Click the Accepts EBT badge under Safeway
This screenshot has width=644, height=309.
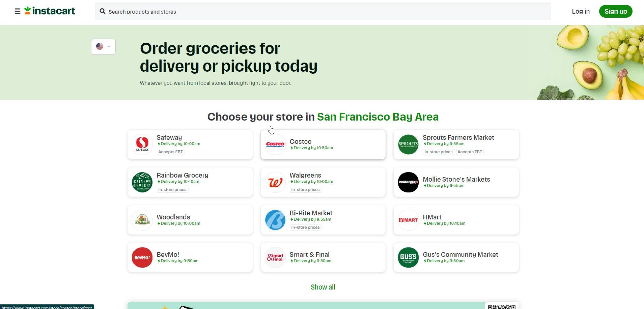click(170, 152)
